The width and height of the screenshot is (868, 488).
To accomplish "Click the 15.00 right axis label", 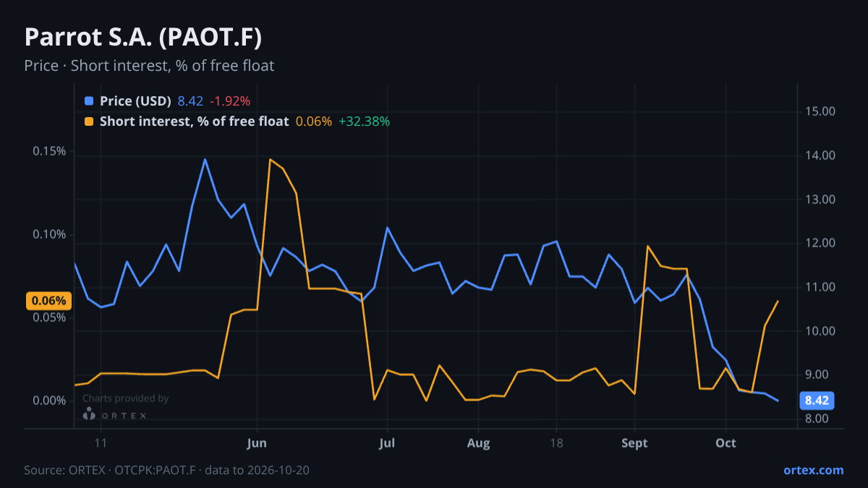I will pyautogui.click(x=820, y=111).
